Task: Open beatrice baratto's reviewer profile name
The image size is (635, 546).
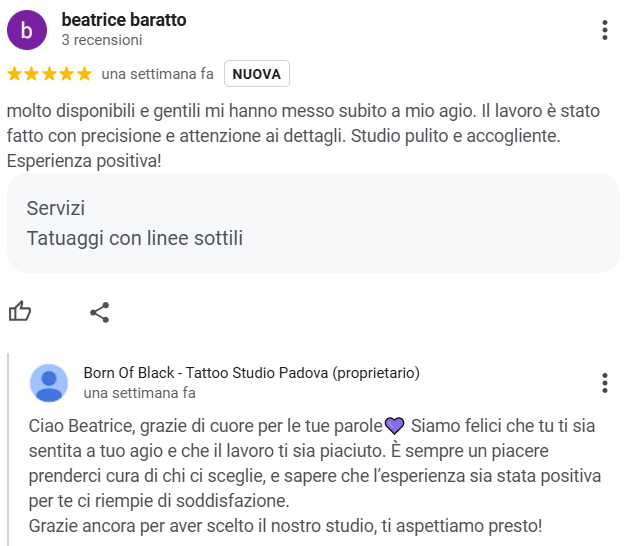Action: pyautogui.click(x=124, y=20)
